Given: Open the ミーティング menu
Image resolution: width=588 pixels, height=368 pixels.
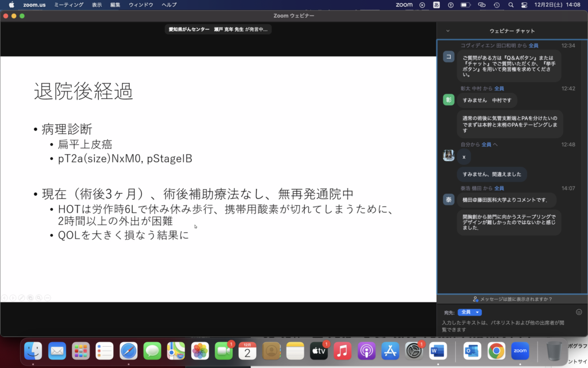Looking at the screenshot, I should click(x=68, y=5).
